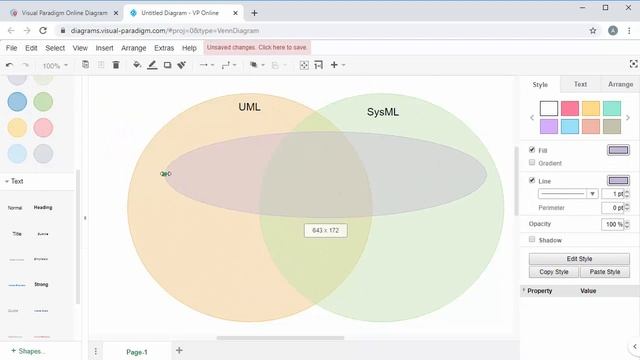
Task: Collapse the Property table expander
Action: [524, 290]
